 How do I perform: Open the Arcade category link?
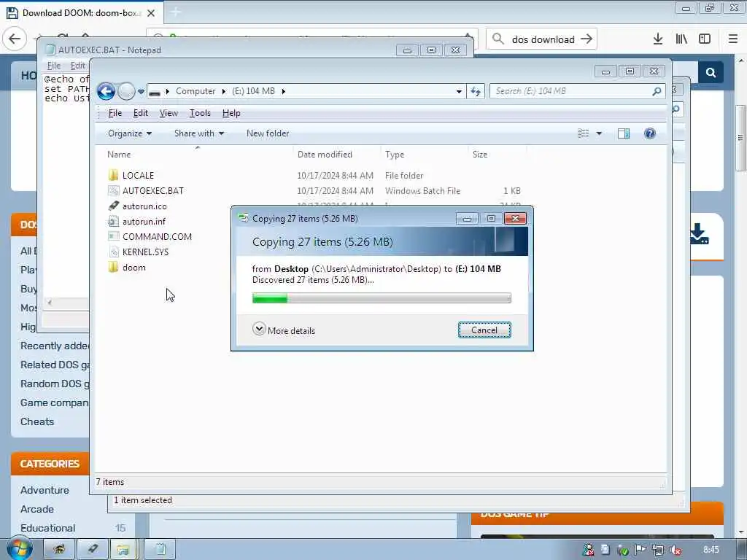[37, 510]
